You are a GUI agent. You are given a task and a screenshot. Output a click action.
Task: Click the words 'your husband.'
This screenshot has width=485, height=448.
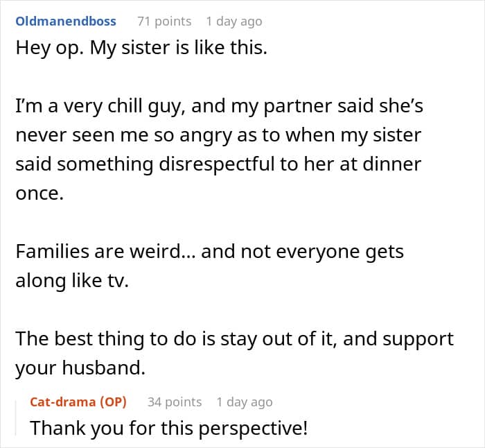[80, 368]
